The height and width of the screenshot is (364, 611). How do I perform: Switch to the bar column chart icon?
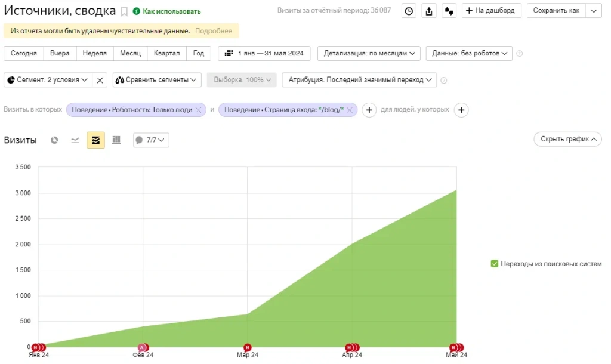116,140
